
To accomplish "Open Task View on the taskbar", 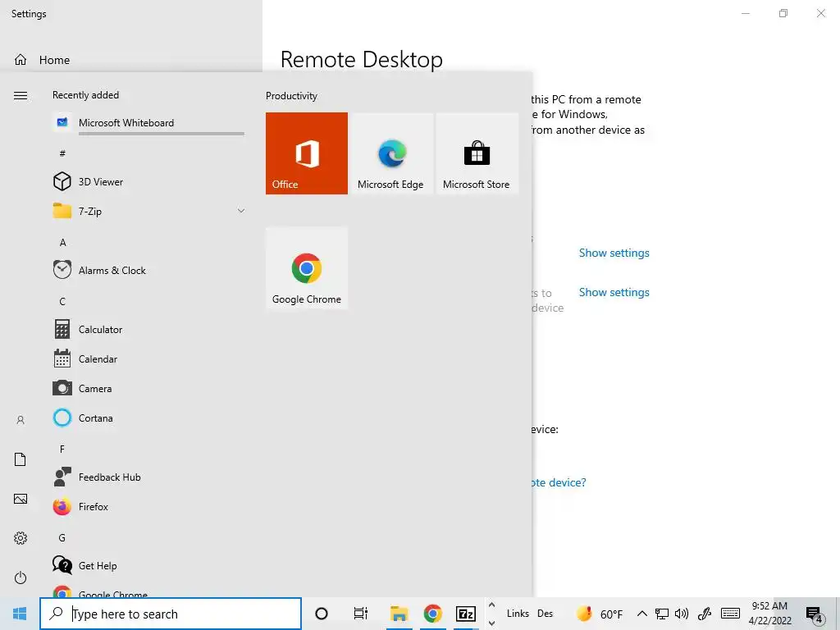I will [x=361, y=614].
